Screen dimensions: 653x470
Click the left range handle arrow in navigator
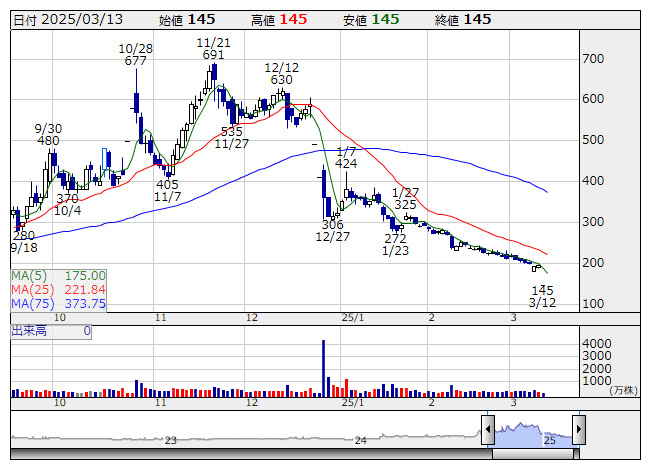[488, 431]
